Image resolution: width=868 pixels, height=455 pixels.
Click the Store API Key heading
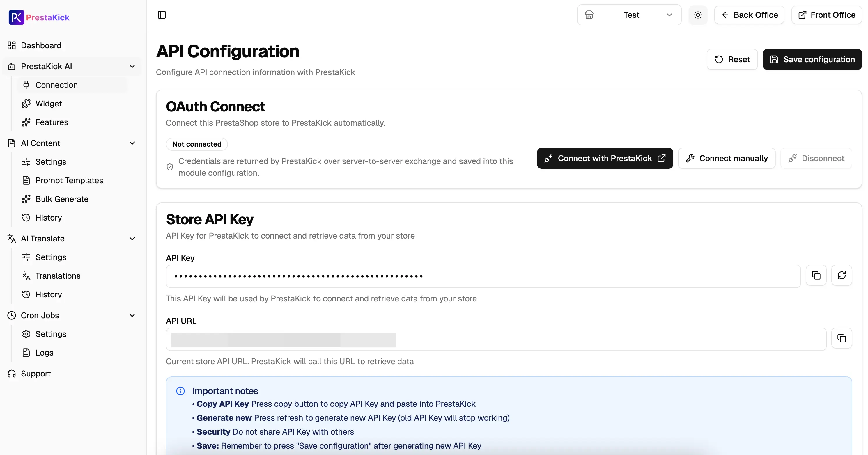[x=210, y=220]
